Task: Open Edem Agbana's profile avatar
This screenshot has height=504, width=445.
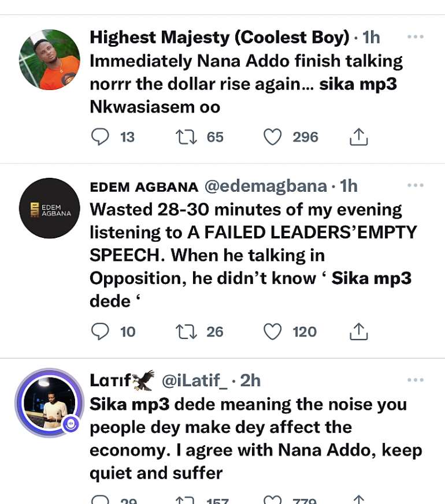Action: (x=50, y=208)
